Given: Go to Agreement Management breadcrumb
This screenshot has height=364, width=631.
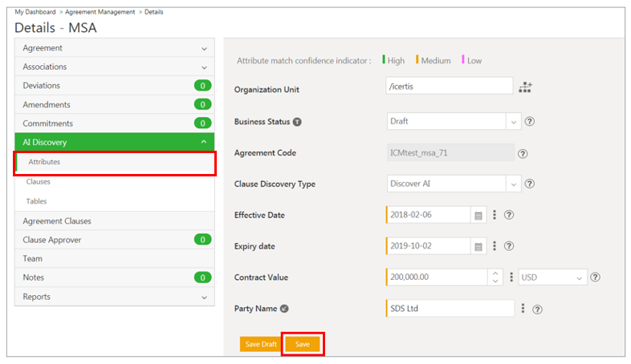Looking at the screenshot, I should 100,12.
